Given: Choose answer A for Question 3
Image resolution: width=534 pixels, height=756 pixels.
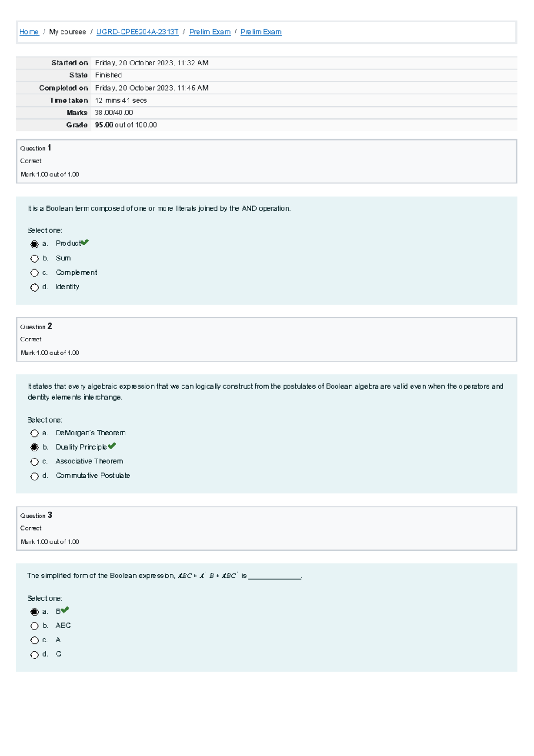Looking at the screenshot, I should click(35, 640).
